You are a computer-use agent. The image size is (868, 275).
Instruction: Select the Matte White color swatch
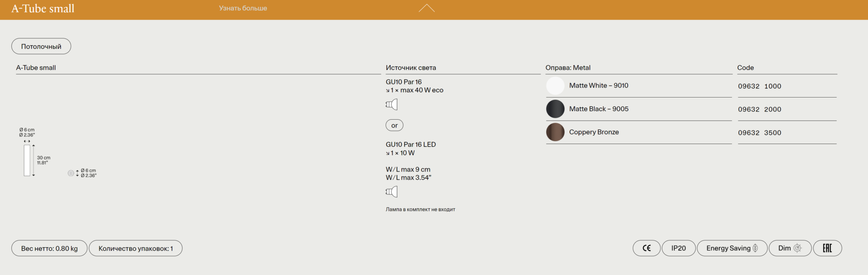555,86
